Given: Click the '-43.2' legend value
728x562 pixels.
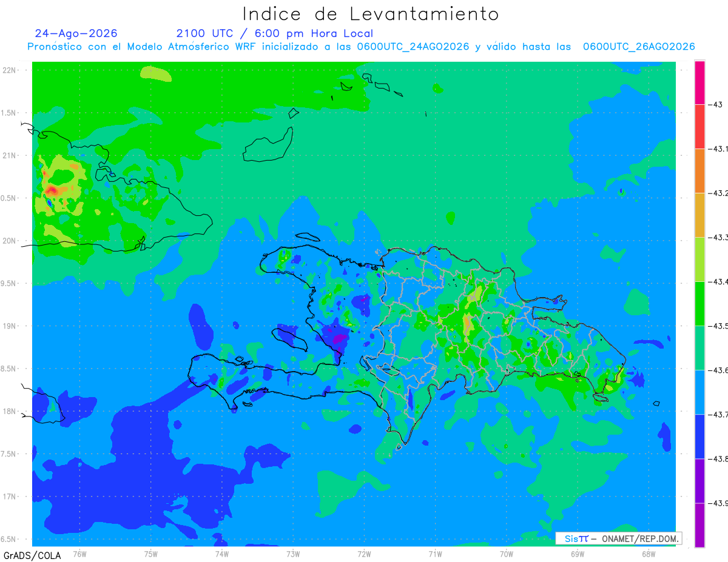Looking at the screenshot, I should click(x=718, y=193).
